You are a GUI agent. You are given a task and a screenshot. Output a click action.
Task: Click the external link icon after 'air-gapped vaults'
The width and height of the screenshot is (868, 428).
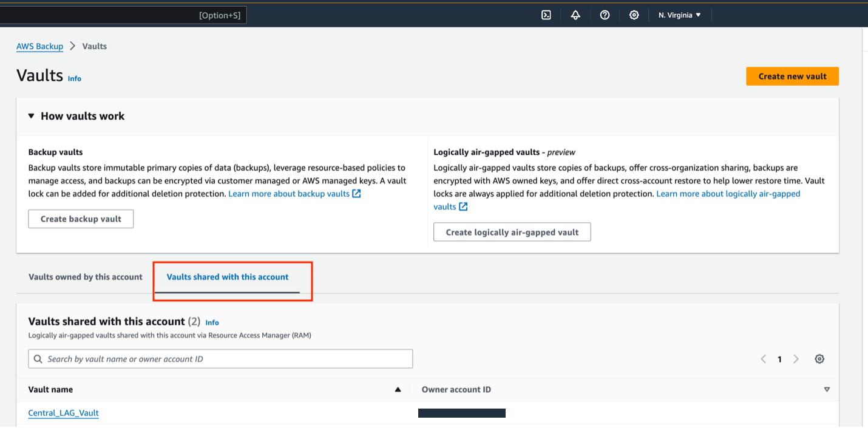click(463, 206)
